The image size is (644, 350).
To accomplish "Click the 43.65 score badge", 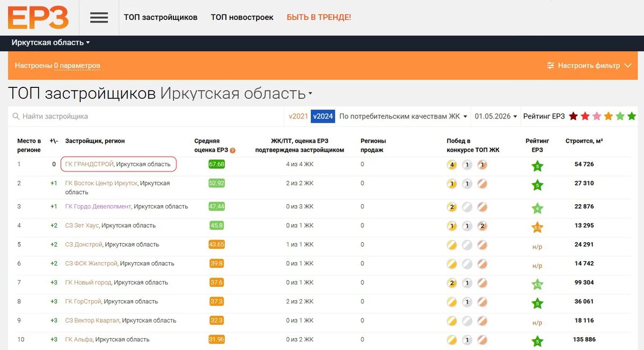I will [217, 244].
